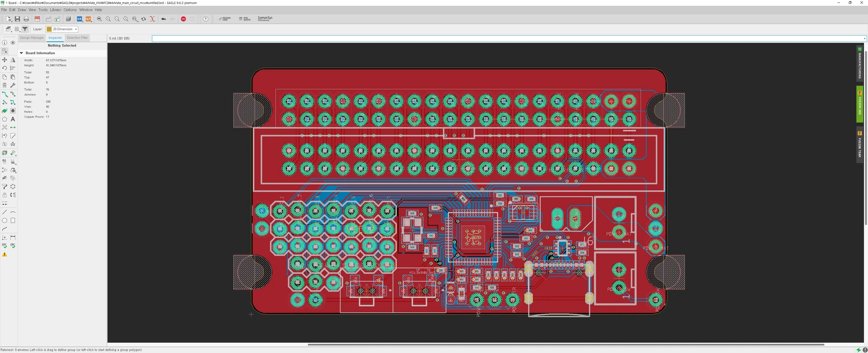This screenshot has width=868, height=353.
Task: Open the Tools menu
Action: 42,9
